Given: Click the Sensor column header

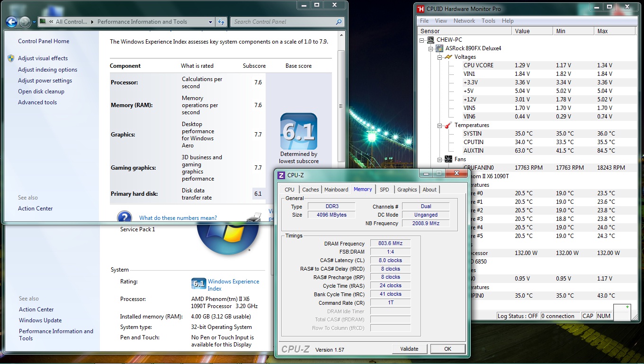Looking at the screenshot, I should point(465,31).
